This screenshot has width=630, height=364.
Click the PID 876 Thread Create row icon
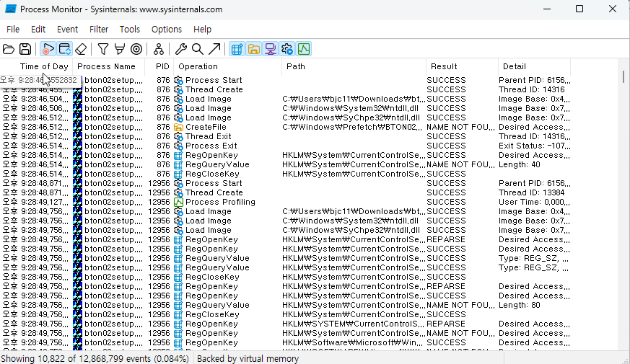coord(178,89)
